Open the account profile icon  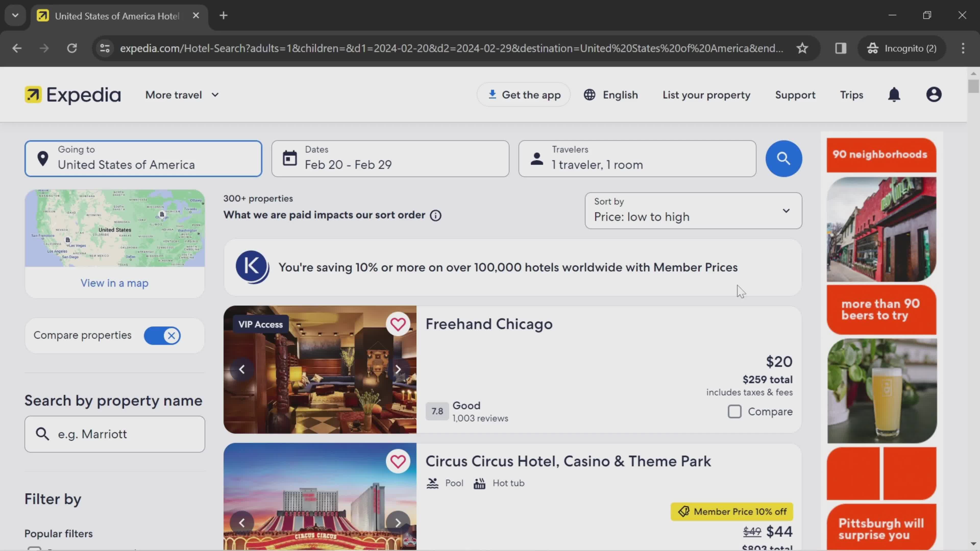934,95
